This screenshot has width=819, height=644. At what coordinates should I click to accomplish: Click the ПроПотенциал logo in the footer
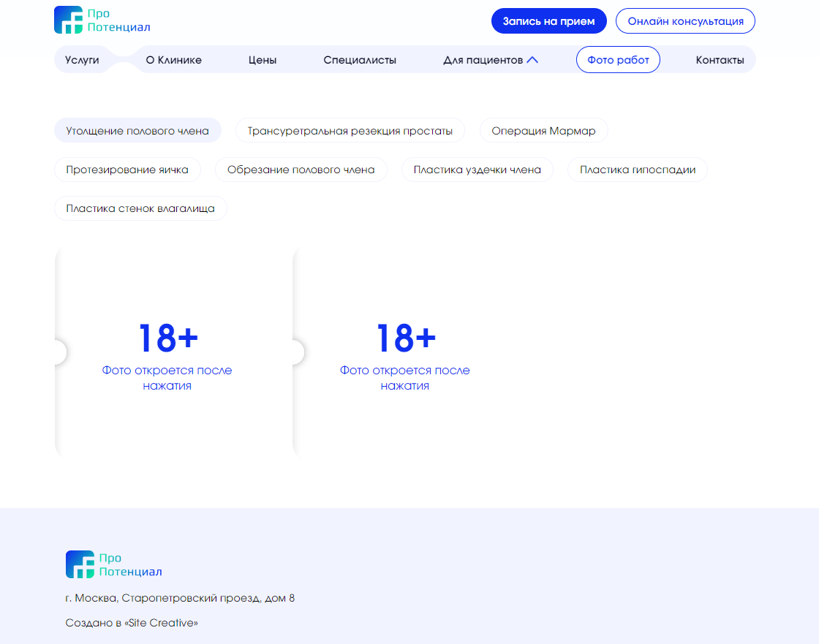[x=114, y=564]
